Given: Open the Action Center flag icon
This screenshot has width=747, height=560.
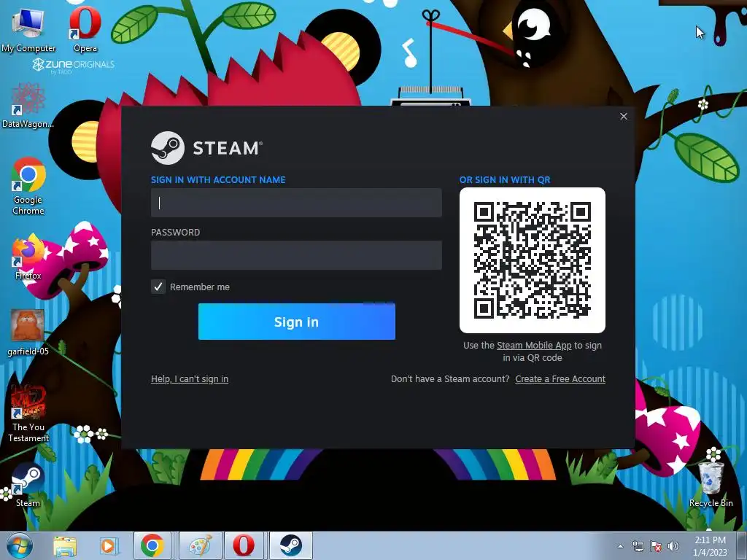Looking at the screenshot, I should pyautogui.click(x=656, y=546).
